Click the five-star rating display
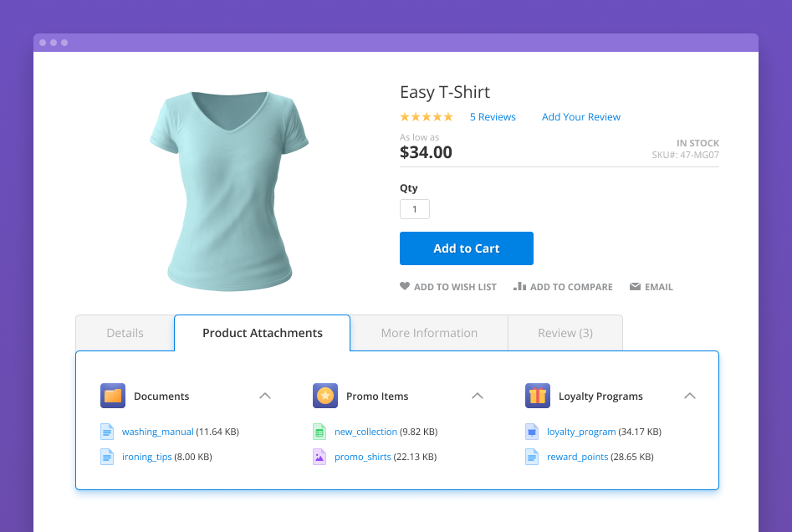Viewport: 792px width, 532px height. click(427, 117)
